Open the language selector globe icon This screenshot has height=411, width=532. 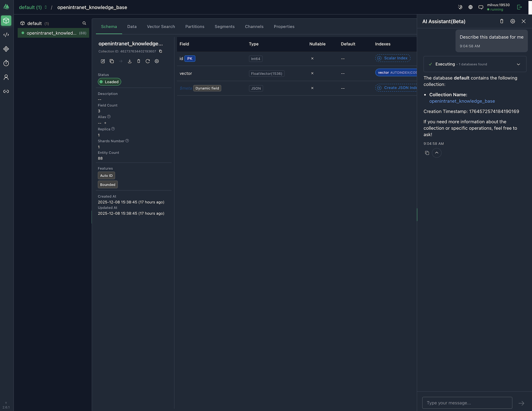tap(471, 7)
